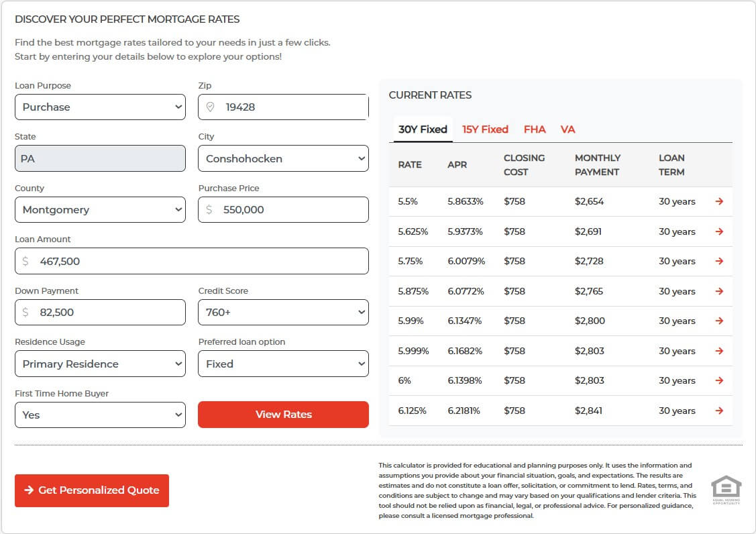
Task: Click the arrow icon for the 5.625% rate row
Action: point(719,231)
